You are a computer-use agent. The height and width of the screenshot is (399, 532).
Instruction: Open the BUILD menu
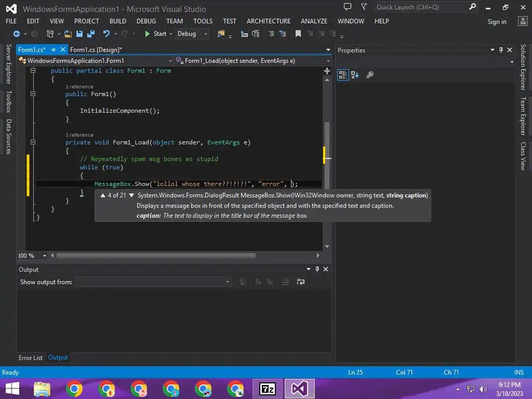[118, 21]
